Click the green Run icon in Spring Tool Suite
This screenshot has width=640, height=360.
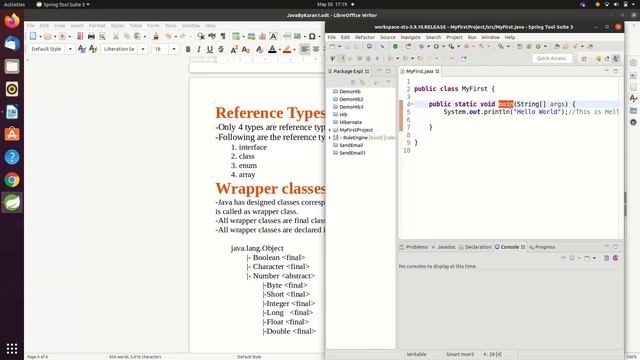tap(436, 46)
